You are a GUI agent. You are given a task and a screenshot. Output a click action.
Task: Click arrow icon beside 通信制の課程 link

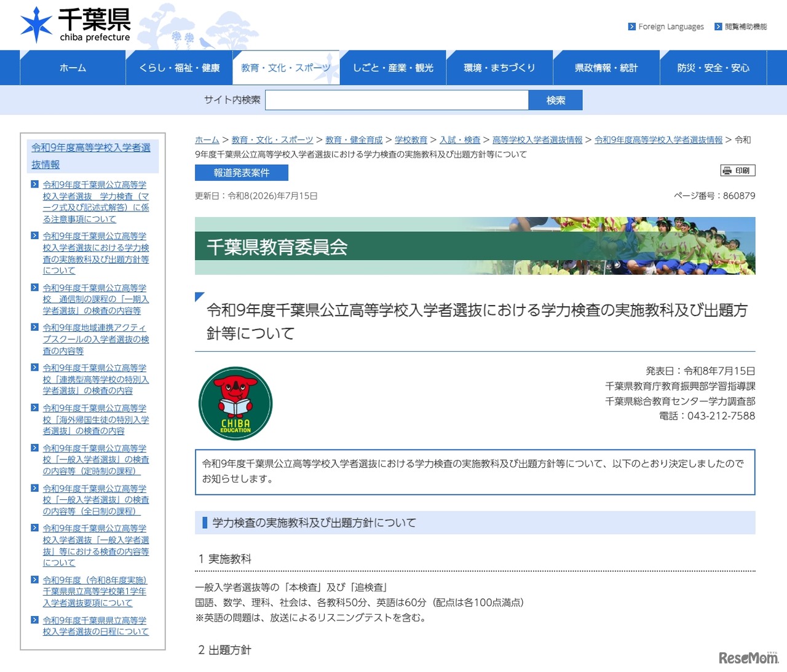(35, 287)
